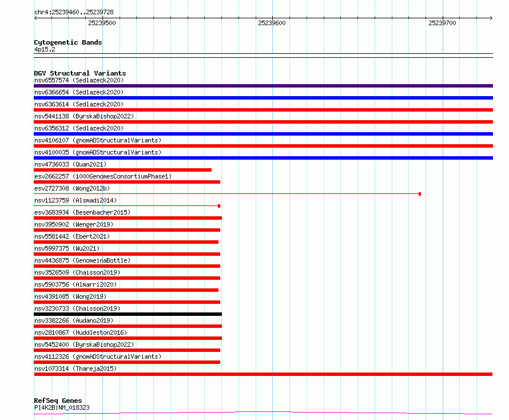The width and height of the screenshot is (509, 420).
Task: Open variant nsv3382266 (Audano2019) label
Action: pyautogui.click(x=74, y=320)
